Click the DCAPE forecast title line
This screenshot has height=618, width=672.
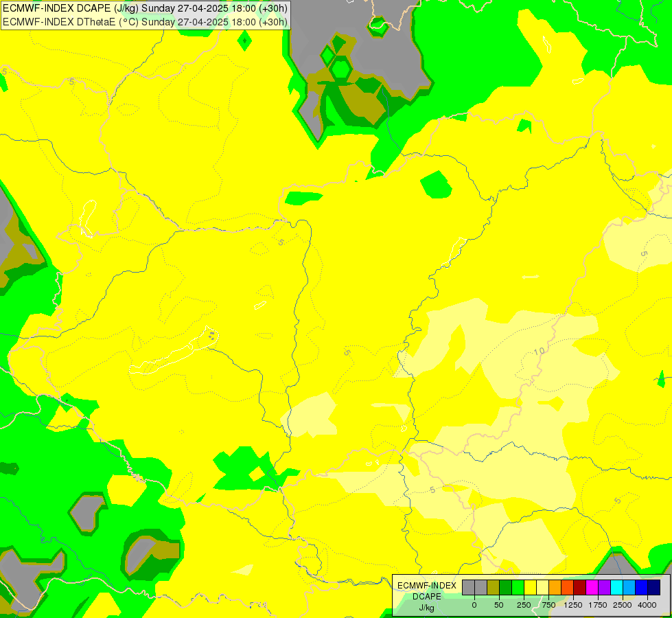146,8
